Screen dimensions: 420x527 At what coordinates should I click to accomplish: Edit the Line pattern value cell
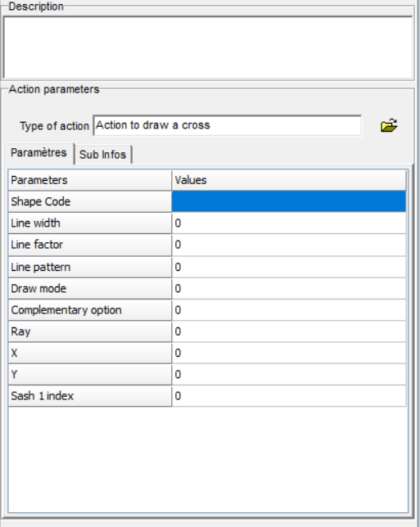pos(289,267)
